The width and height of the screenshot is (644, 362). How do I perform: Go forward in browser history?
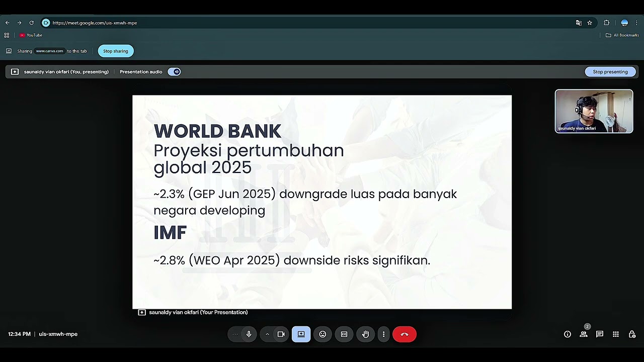19,23
